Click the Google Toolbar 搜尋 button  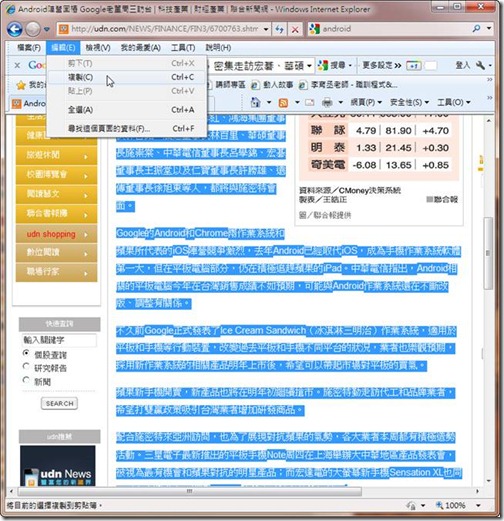(332, 65)
